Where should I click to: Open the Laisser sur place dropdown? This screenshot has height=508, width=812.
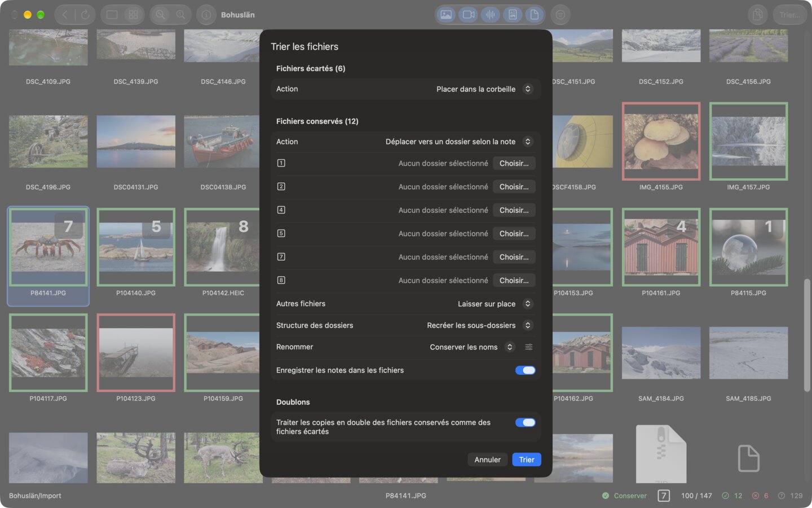pyautogui.click(x=495, y=304)
